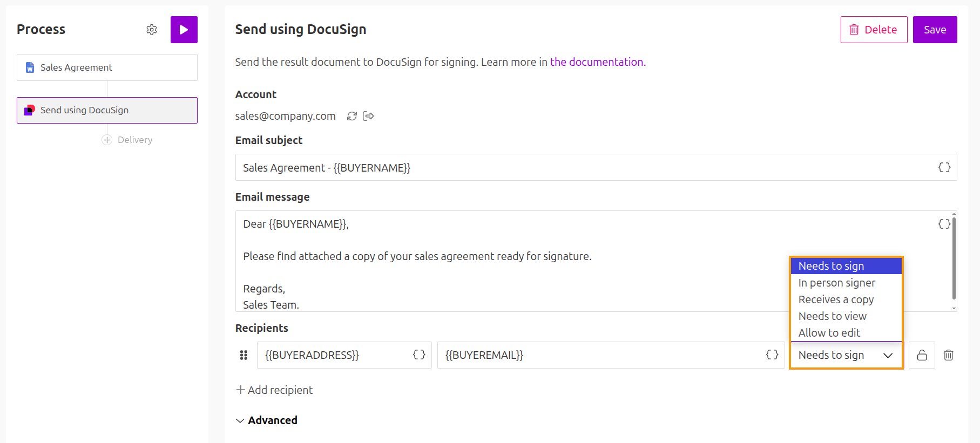Insert placeholder into Email message
980x443 pixels.
pyautogui.click(x=944, y=224)
